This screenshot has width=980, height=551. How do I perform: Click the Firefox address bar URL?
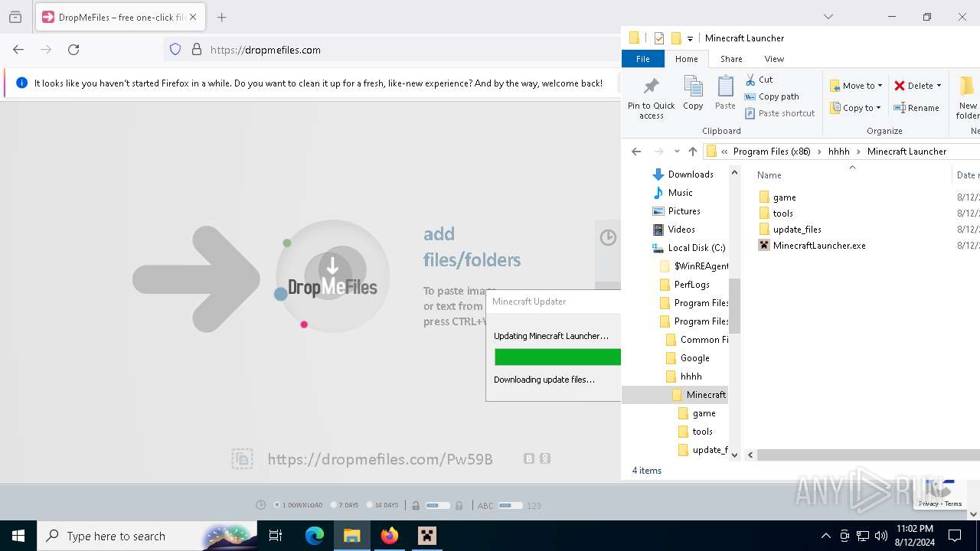pyautogui.click(x=266, y=50)
